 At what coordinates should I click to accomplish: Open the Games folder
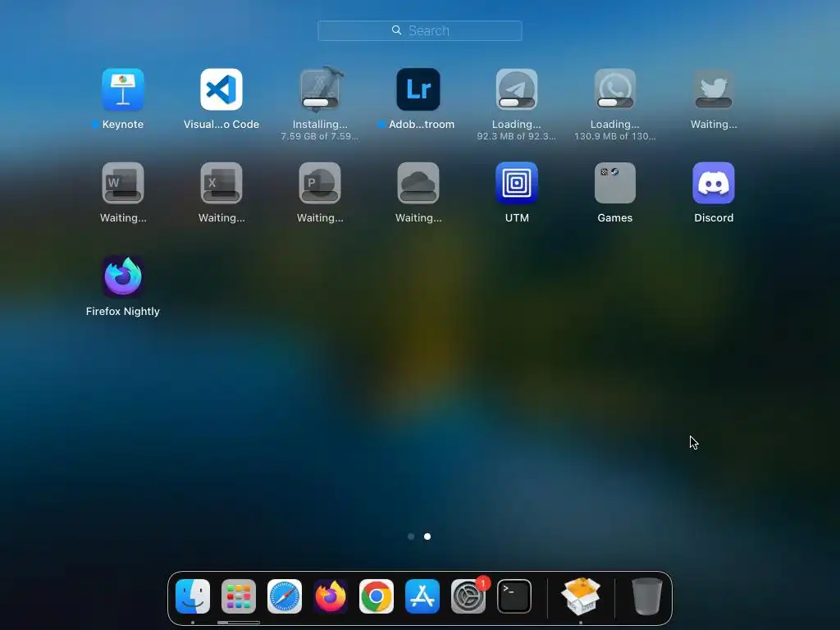615,183
